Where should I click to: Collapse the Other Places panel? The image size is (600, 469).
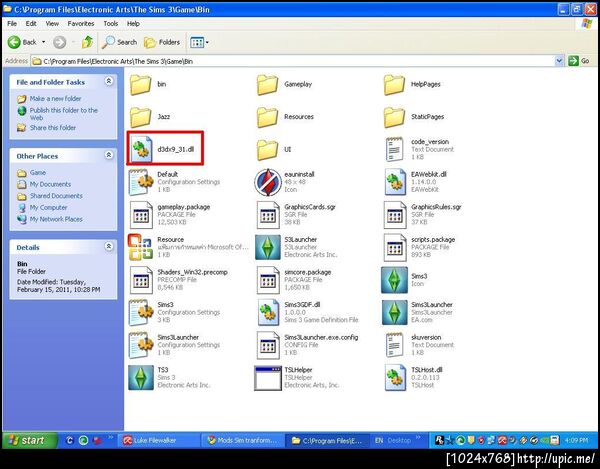pos(109,155)
